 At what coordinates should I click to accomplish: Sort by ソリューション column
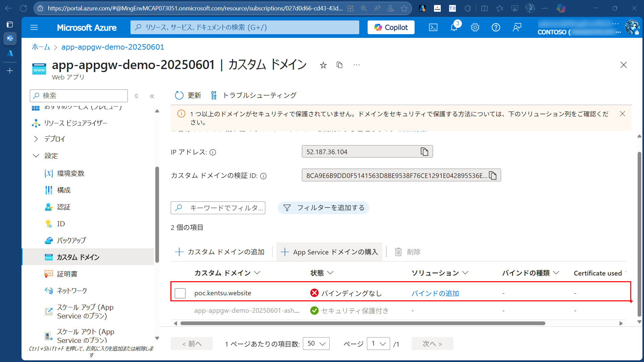pos(440,273)
